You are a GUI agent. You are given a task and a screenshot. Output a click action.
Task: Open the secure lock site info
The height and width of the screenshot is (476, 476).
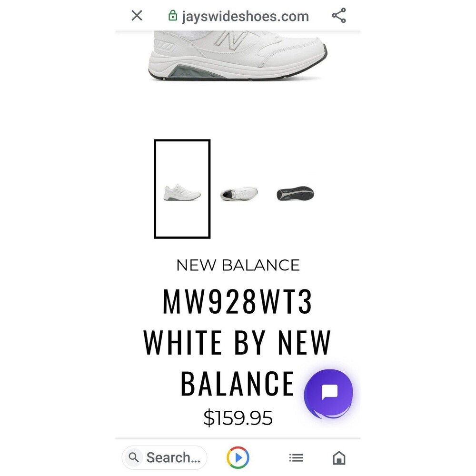click(172, 16)
